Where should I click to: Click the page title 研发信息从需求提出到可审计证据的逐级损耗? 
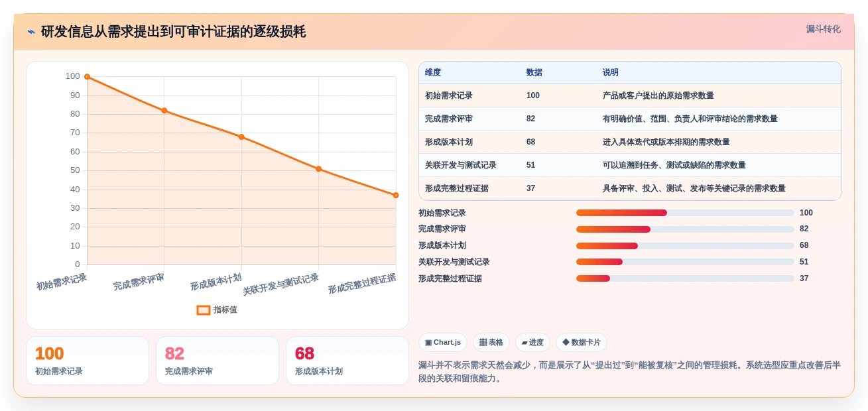[173, 32]
